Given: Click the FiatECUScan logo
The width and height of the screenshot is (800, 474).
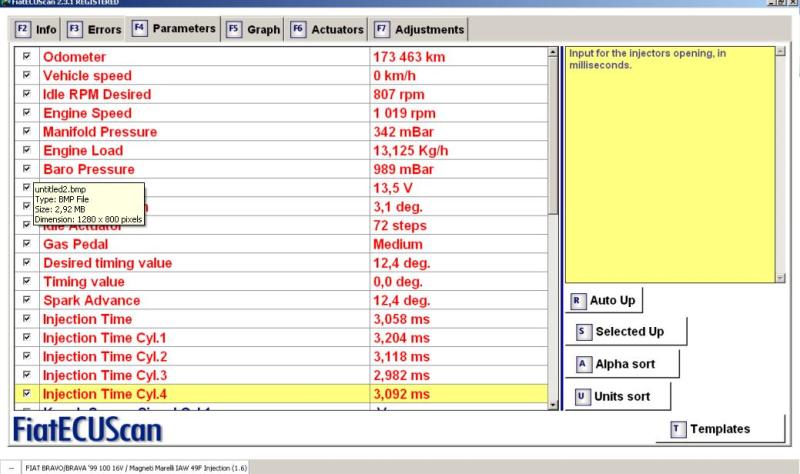Looking at the screenshot, I should tap(86, 431).
